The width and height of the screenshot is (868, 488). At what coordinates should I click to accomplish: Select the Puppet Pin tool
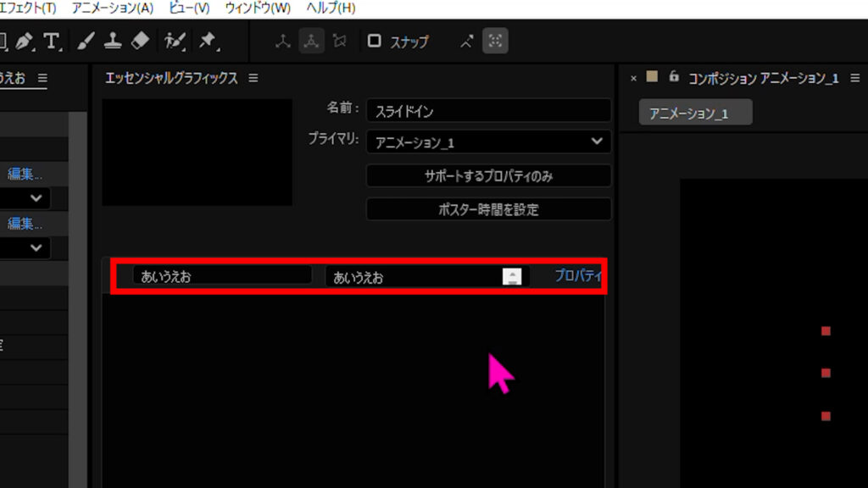[207, 41]
